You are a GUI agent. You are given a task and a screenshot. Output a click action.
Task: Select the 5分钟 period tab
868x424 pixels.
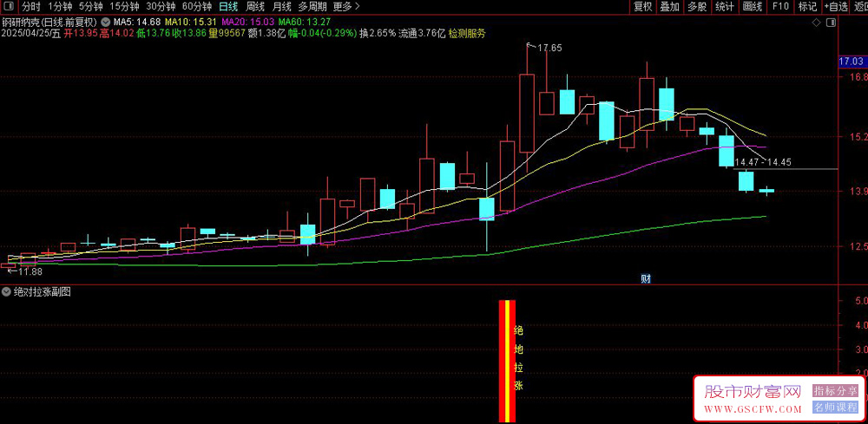point(91,7)
